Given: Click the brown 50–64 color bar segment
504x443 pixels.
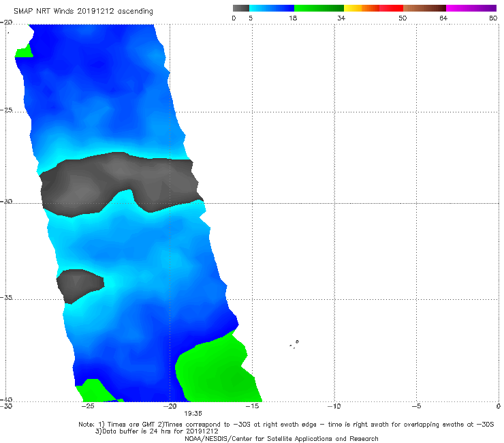Looking at the screenshot, I should tap(424, 8).
